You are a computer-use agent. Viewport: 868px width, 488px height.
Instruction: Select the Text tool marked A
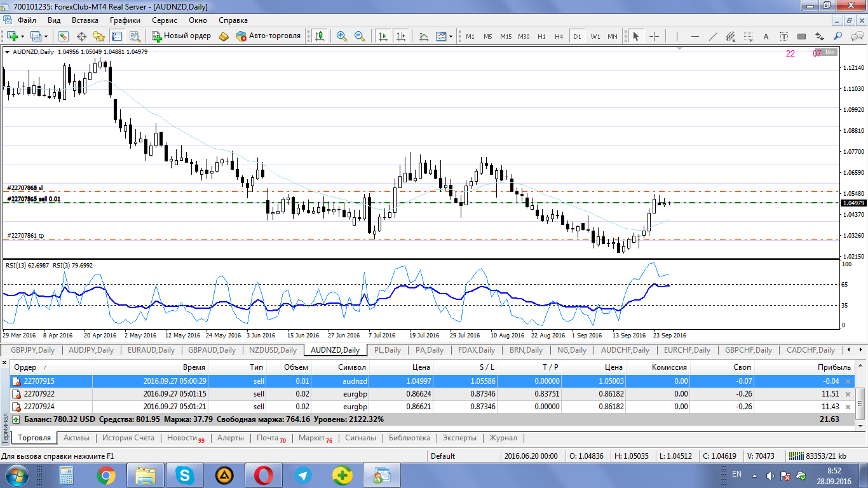(x=766, y=36)
